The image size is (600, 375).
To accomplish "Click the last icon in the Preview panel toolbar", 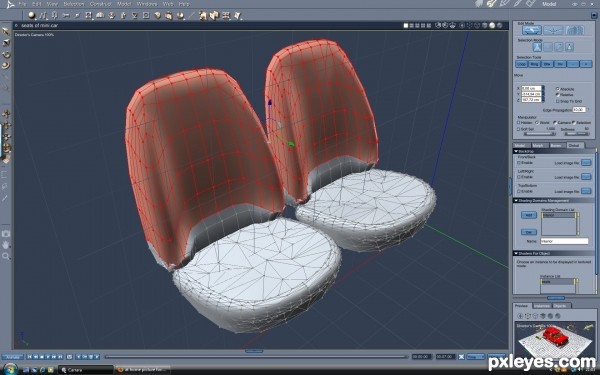I will click(558, 316).
